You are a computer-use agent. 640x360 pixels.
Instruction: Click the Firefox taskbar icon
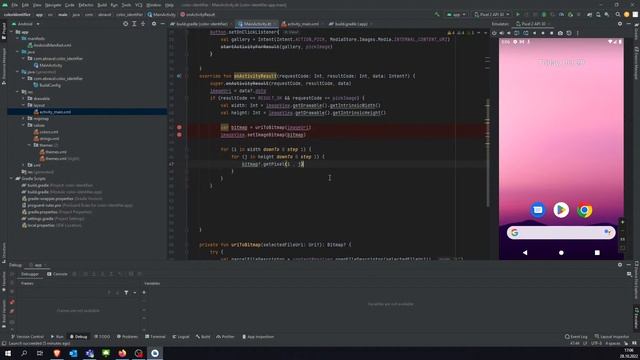point(122,353)
